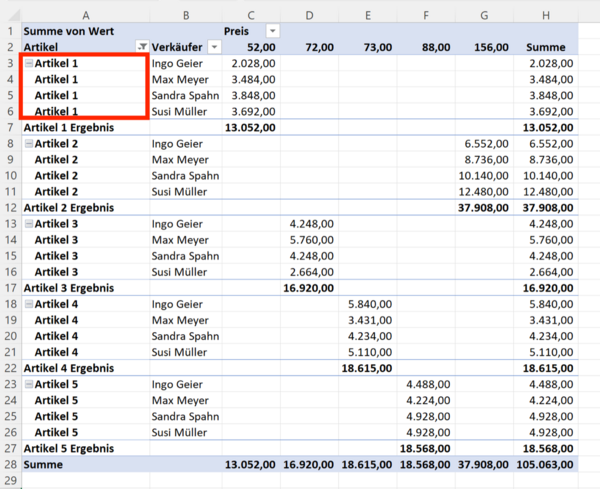The image size is (600, 489).
Task: Click value 6.552,00 in column G
Action: (x=486, y=144)
